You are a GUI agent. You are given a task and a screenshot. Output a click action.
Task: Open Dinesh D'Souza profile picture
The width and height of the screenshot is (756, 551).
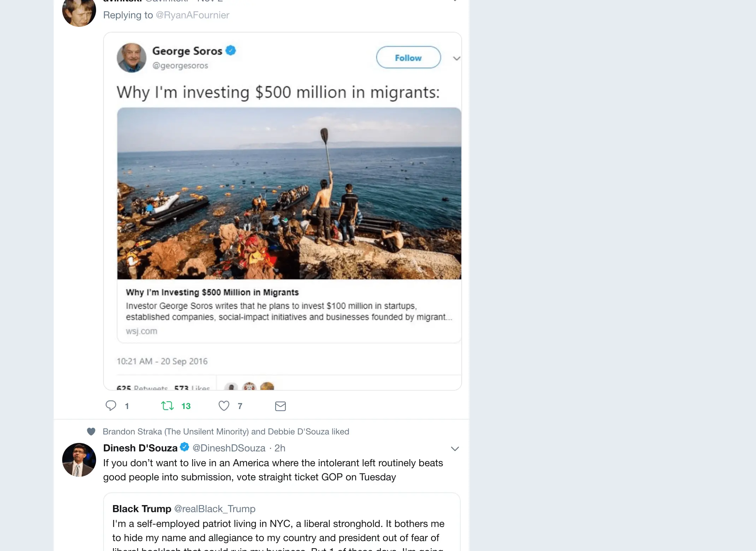click(79, 460)
